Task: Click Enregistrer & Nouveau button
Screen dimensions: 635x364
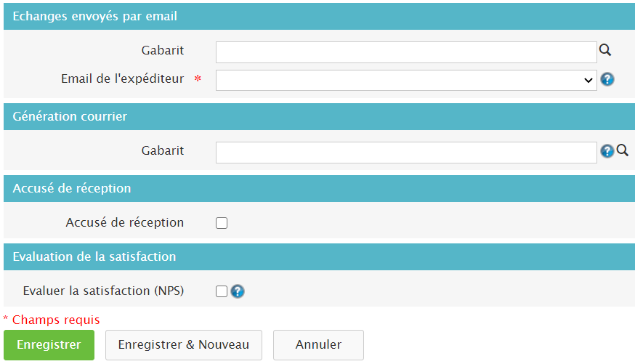Action: 184,345
